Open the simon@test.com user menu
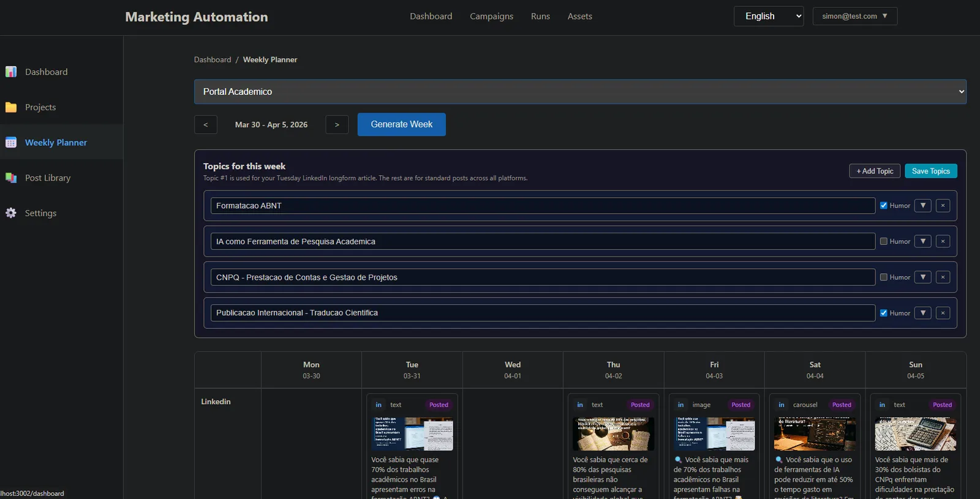This screenshot has width=980, height=499. [855, 16]
